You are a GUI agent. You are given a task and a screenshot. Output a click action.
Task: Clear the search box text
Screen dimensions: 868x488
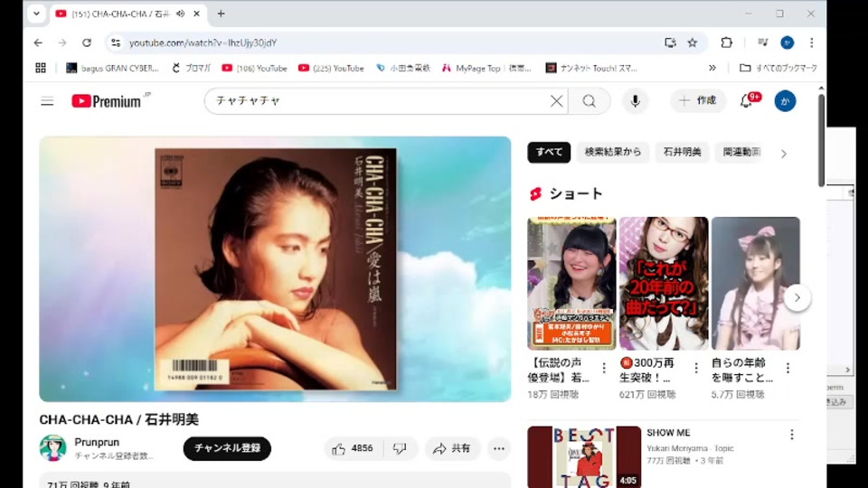click(x=556, y=101)
